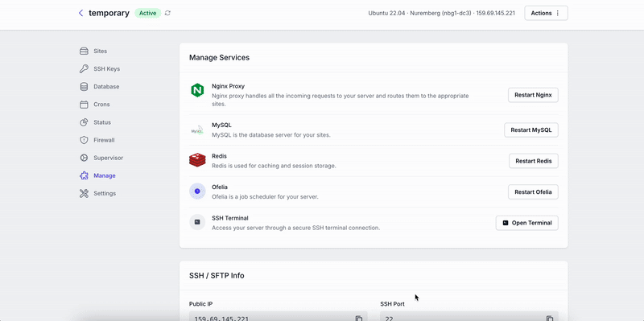Click the Ofelia job scheduler description
The height and width of the screenshot is (321, 644).
[x=265, y=196]
